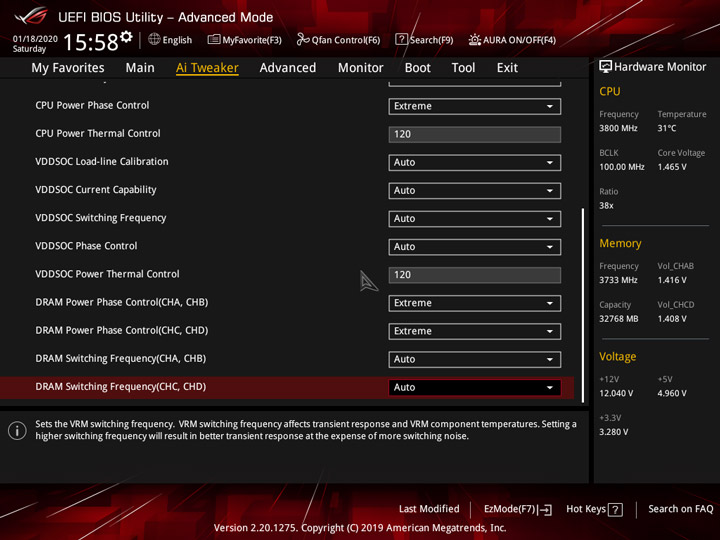This screenshot has width=720, height=540.
Task: Select VDDSOC Phase Control label
Action: (x=86, y=246)
